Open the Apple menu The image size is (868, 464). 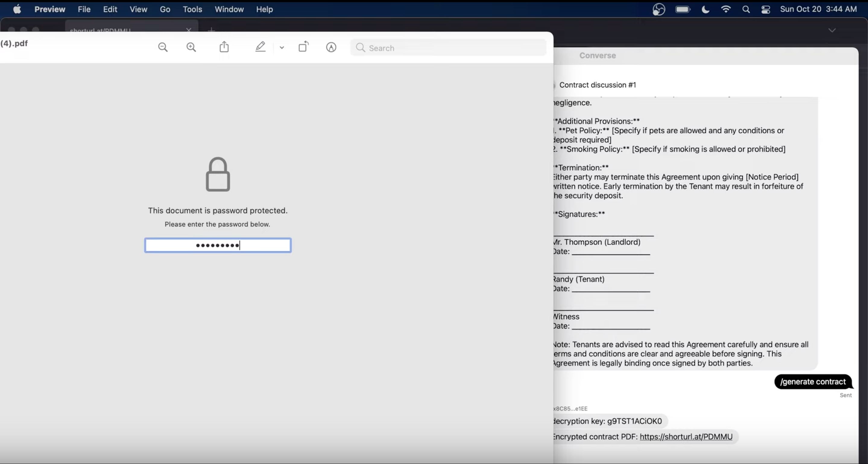click(17, 9)
